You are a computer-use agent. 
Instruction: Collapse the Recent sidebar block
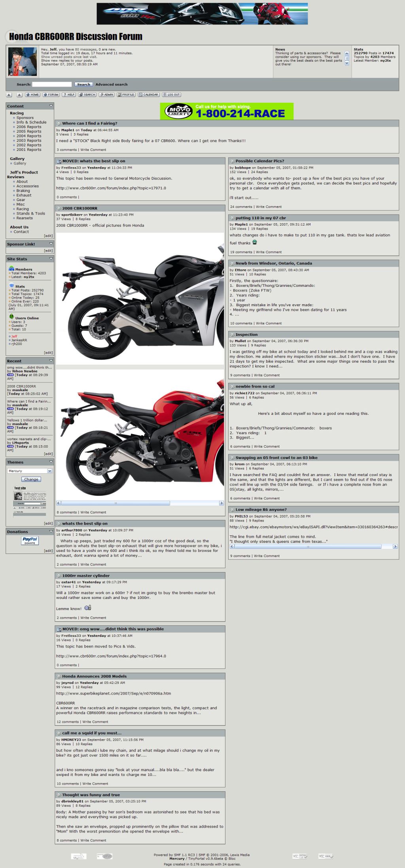(x=51, y=361)
